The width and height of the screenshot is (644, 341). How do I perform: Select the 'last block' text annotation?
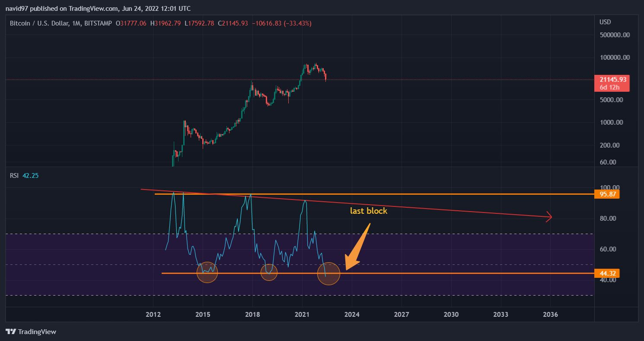pos(368,211)
